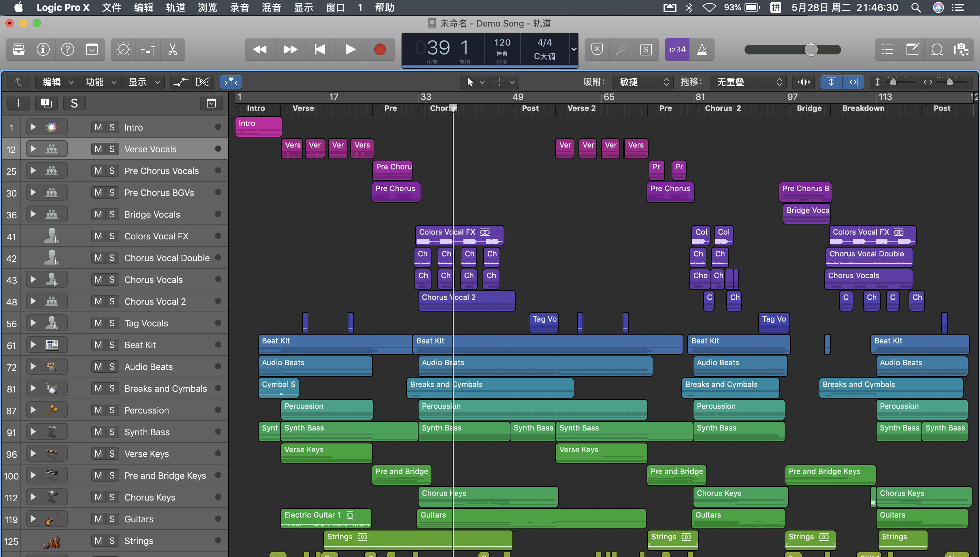Open the Editors scissors button
The height and width of the screenshot is (557, 980).
[x=173, y=49]
